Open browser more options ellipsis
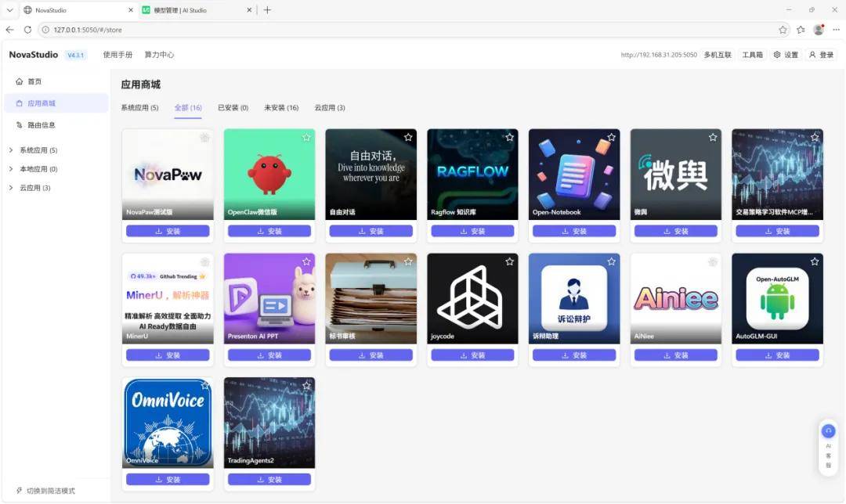 (836, 30)
